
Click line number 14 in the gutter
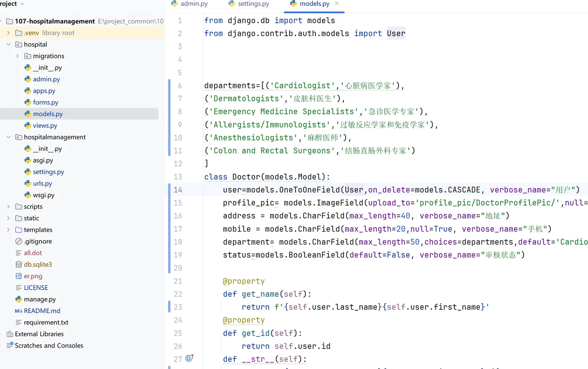[x=178, y=190]
